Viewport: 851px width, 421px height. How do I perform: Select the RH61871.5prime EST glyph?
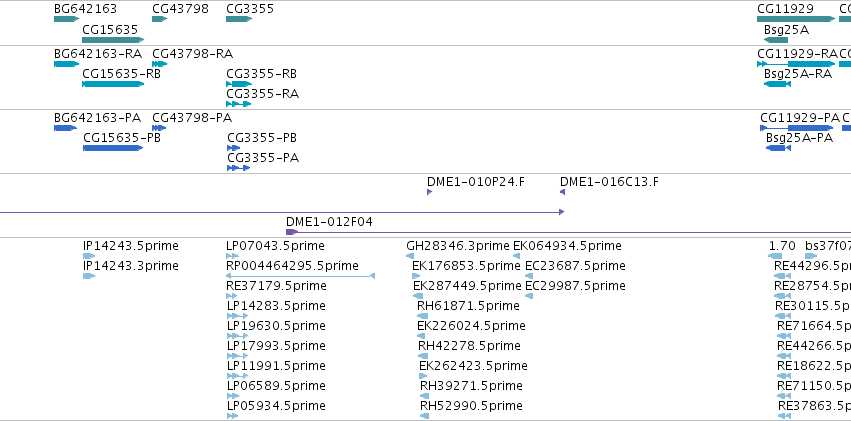pos(423,316)
